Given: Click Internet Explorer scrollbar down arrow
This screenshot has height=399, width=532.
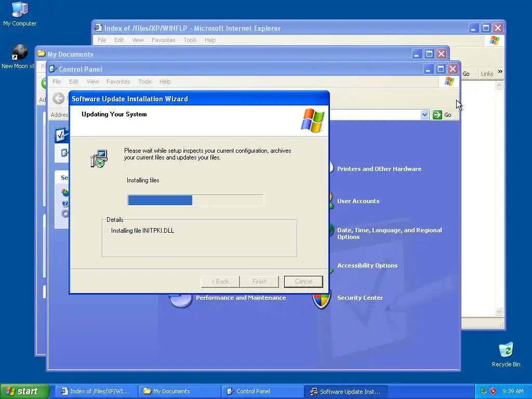Looking at the screenshot, I should coord(499,312).
